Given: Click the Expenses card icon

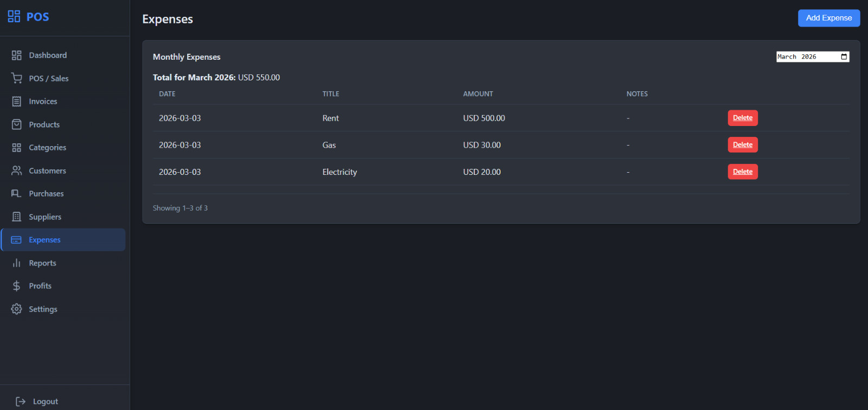Looking at the screenshot, I should click(16, 240).
